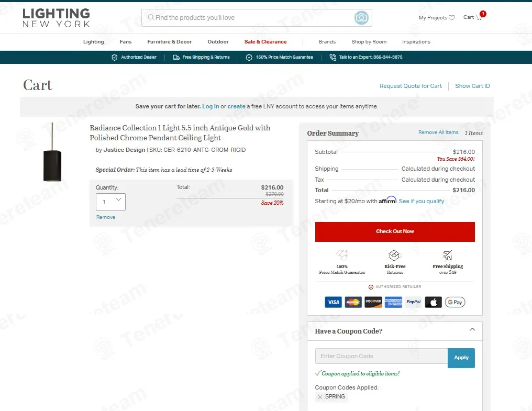The width and height of the screenshot is (532, 411).
Task: Open the Outdoor menu
Action: (x=218, y=42)
